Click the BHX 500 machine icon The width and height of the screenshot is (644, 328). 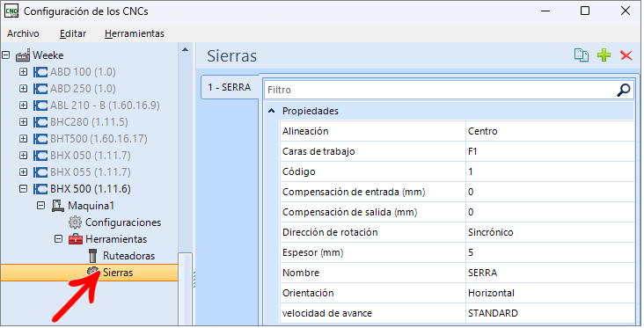point(40,189)
